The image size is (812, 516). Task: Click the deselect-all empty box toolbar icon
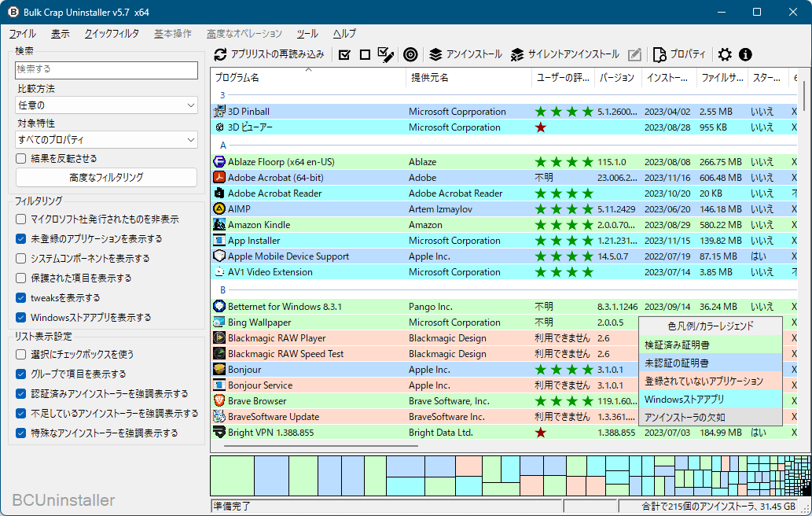[365, 54]
